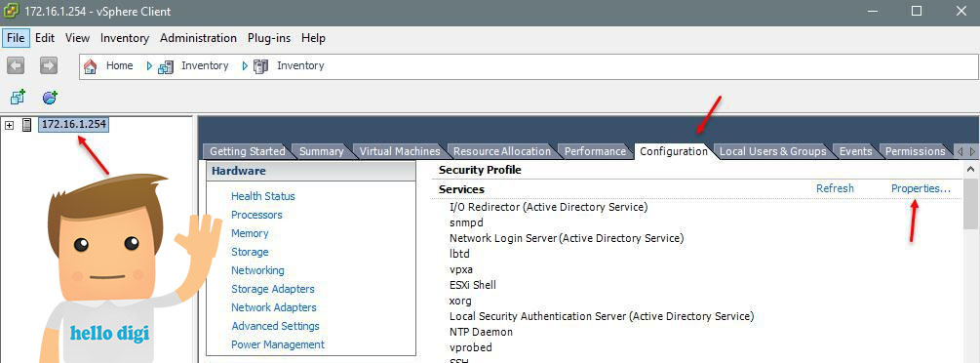This screenshot has width=980, height=363.
Task: Click the new resource pool globe icon
Action: point(50,97)
